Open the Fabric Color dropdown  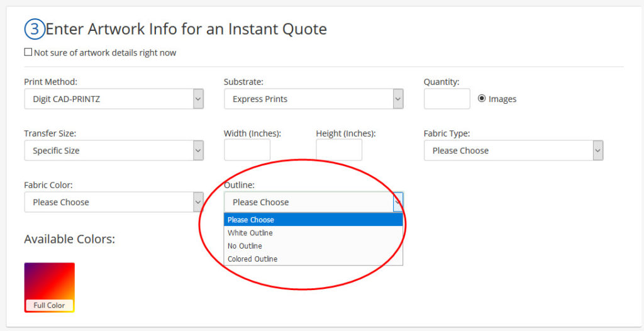113,202
